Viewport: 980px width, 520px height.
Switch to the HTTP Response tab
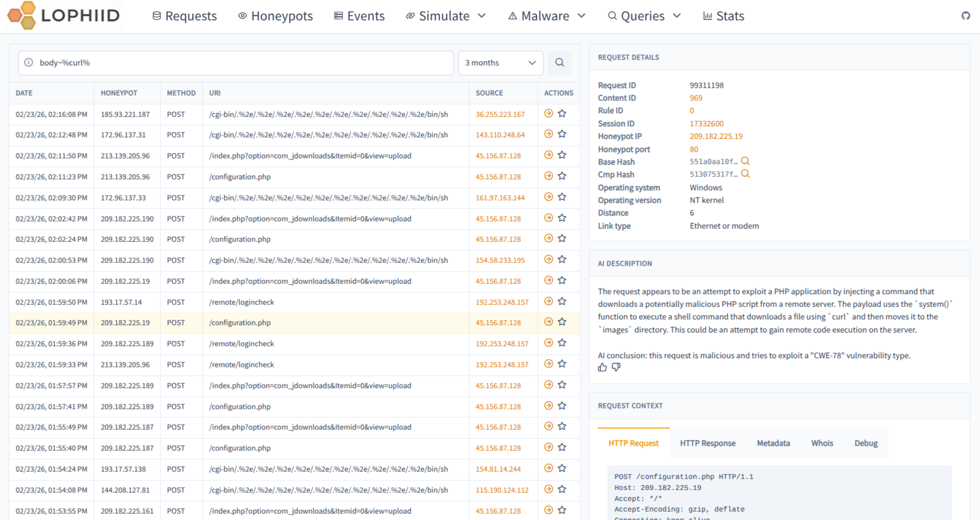point(707,443)
